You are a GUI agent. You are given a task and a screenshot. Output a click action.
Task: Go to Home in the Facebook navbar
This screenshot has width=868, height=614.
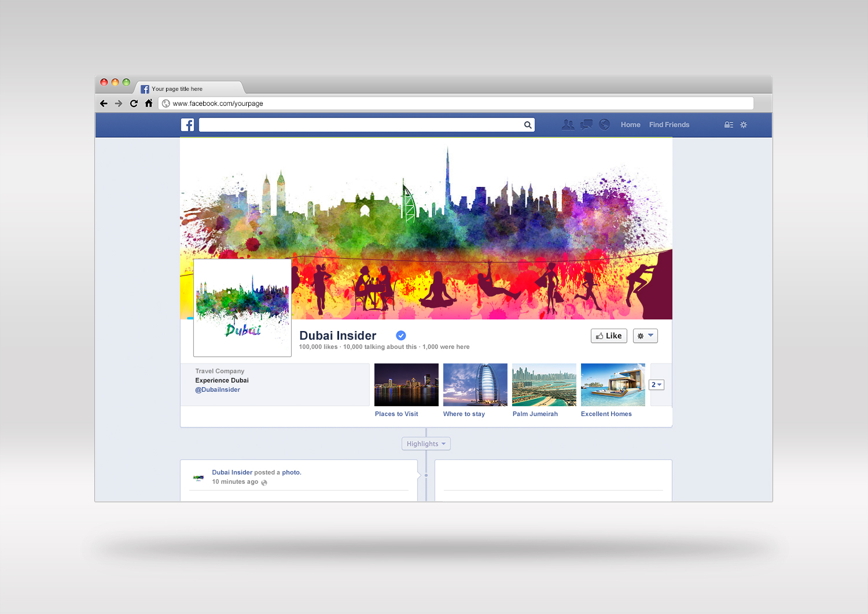click(631, 124)
